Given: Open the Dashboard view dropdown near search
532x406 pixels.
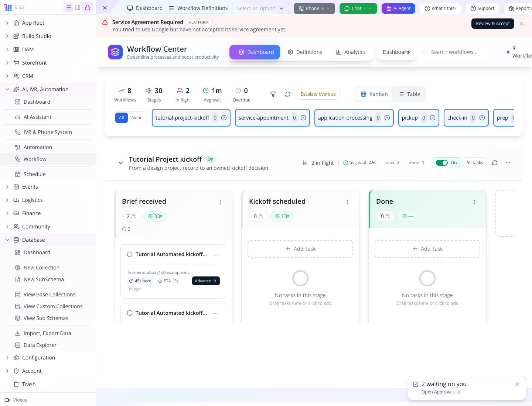Looking at the screenshot, I should point(396,52).
